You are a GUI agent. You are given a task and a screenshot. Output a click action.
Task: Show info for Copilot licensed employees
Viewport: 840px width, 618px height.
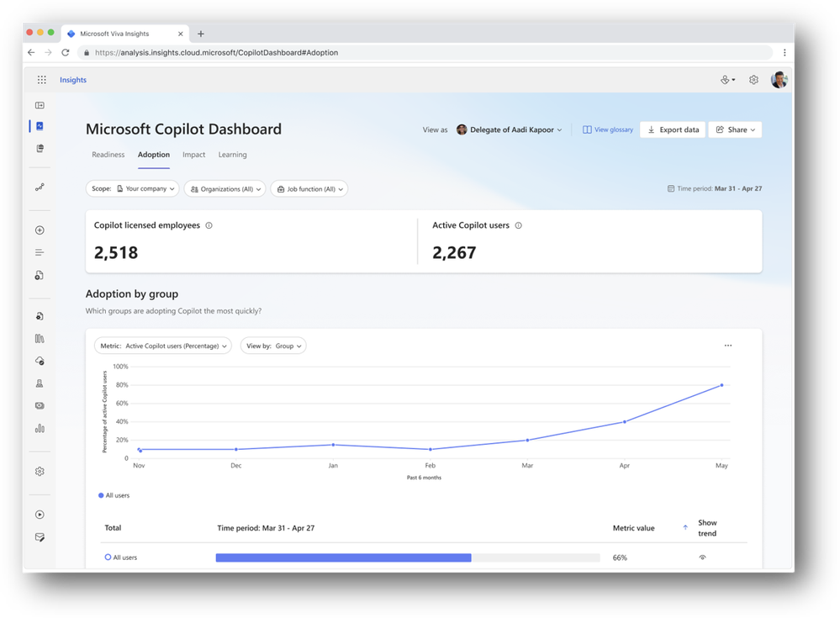[209, 225]
